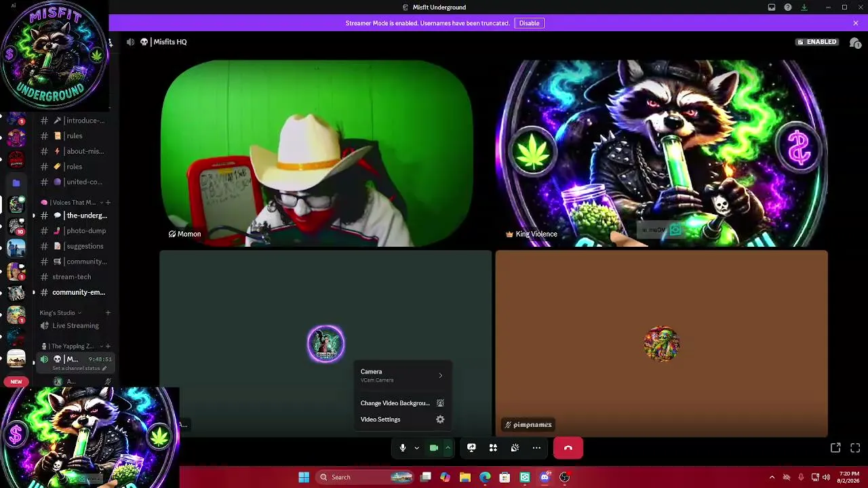Viewport: 868px width, 488px height.
Task: Dismiss the Streamer Mode banner
Action: coord(856,23)
